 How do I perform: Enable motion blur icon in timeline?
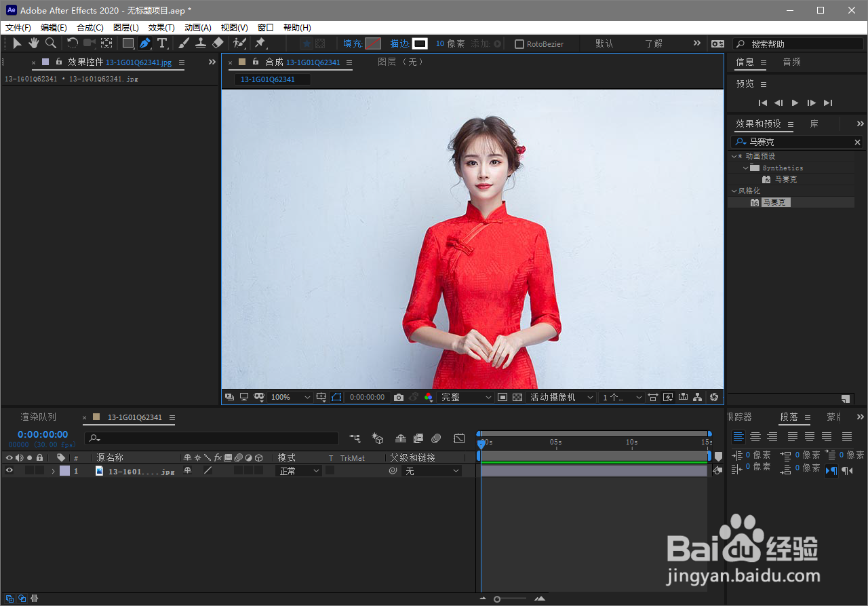(x=436, y=439)
